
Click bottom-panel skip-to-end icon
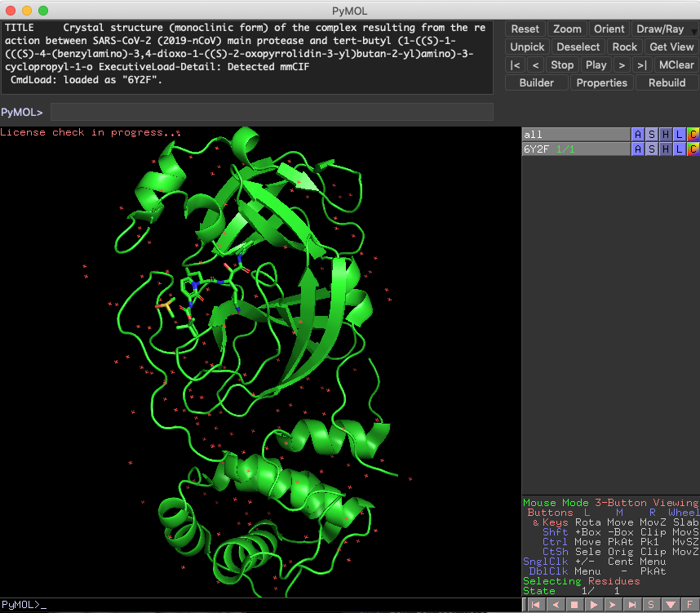[632, 605]
